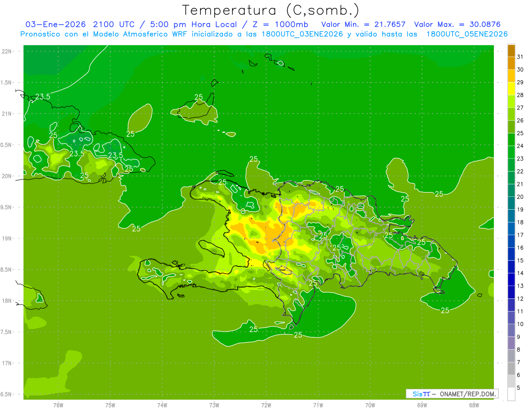
Task: Click the "21N" latitude axis label
Action: coord(8,114)
